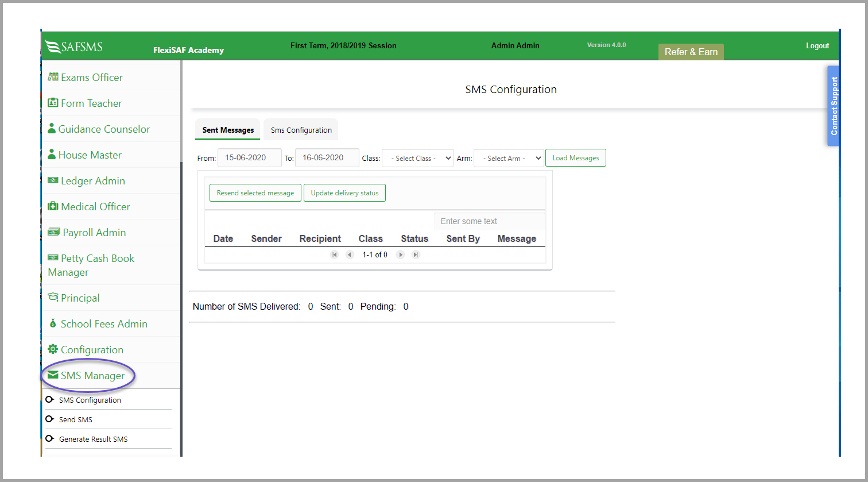Click the Configuration gear icon
This screenshot has height=482, width=868.
click(x=53, y=349)
